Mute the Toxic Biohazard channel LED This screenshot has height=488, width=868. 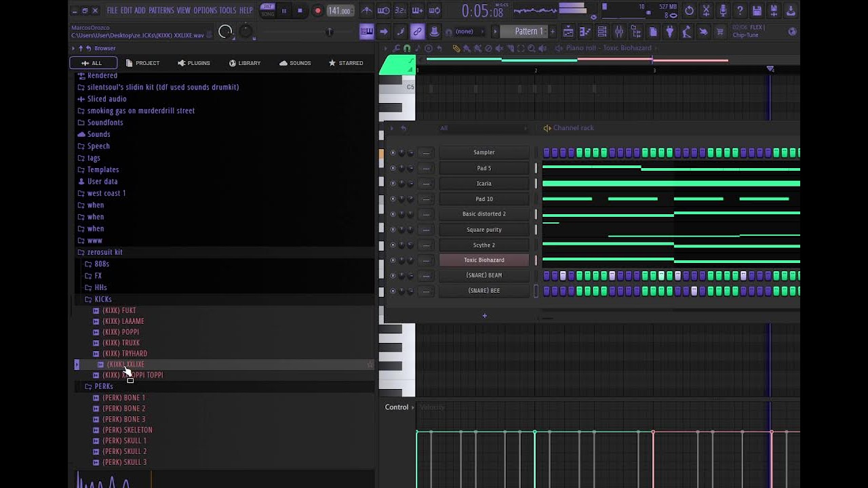tap(392, 260)
